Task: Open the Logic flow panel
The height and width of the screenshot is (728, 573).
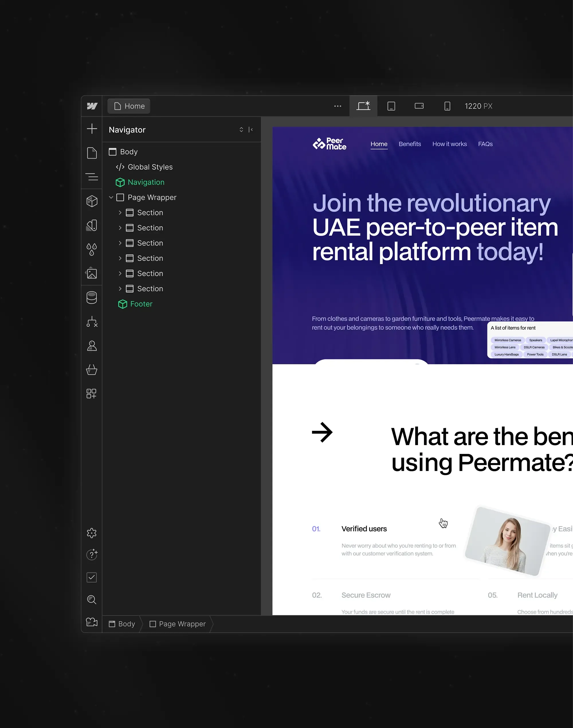Action: coord(92,322)
